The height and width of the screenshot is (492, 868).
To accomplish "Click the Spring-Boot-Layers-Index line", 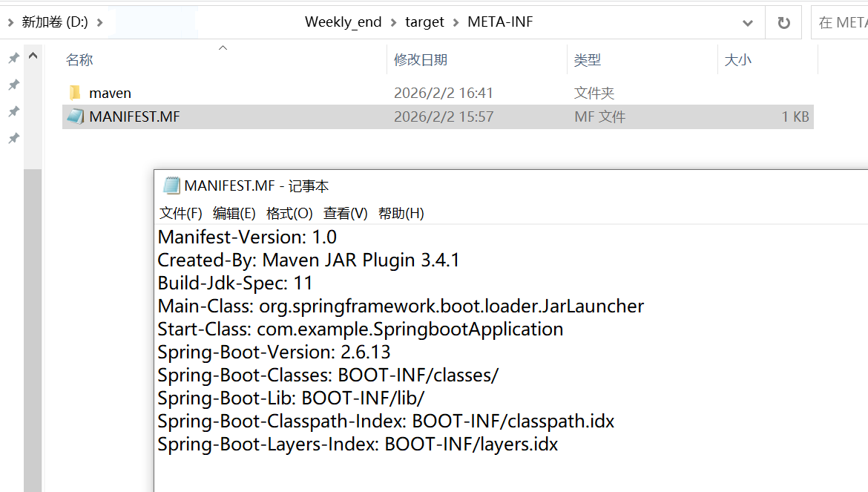I will coord(358,445).
